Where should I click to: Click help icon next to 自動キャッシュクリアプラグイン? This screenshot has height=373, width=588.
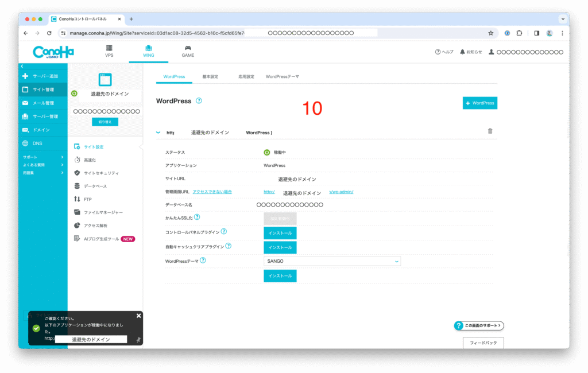pyautogui.click(x=229, y=246)
